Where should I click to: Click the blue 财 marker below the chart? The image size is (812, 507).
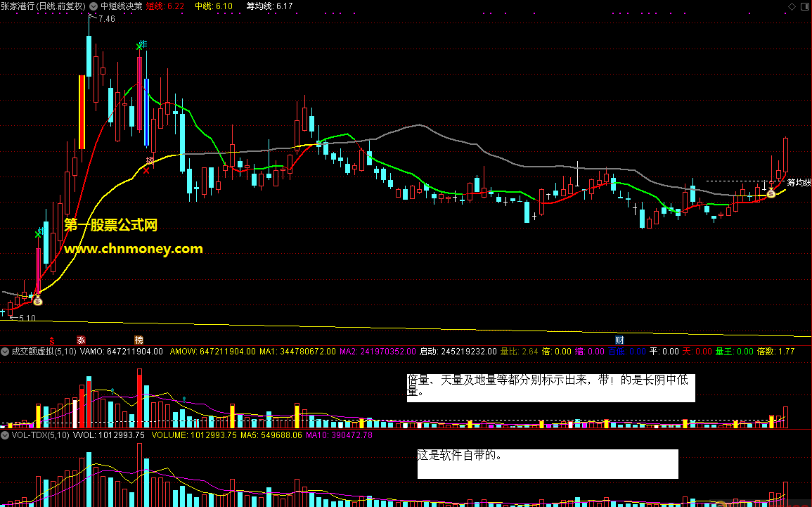[x=619, y=340]
